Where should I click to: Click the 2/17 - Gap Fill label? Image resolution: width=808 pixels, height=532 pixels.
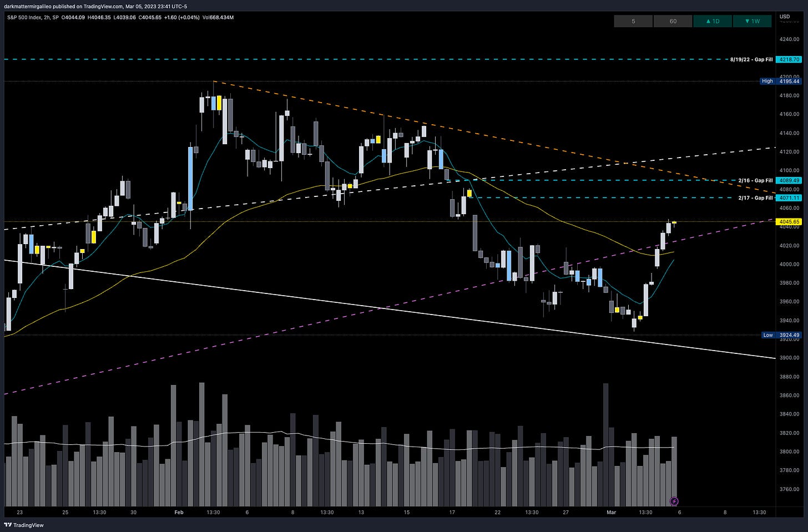755,198
